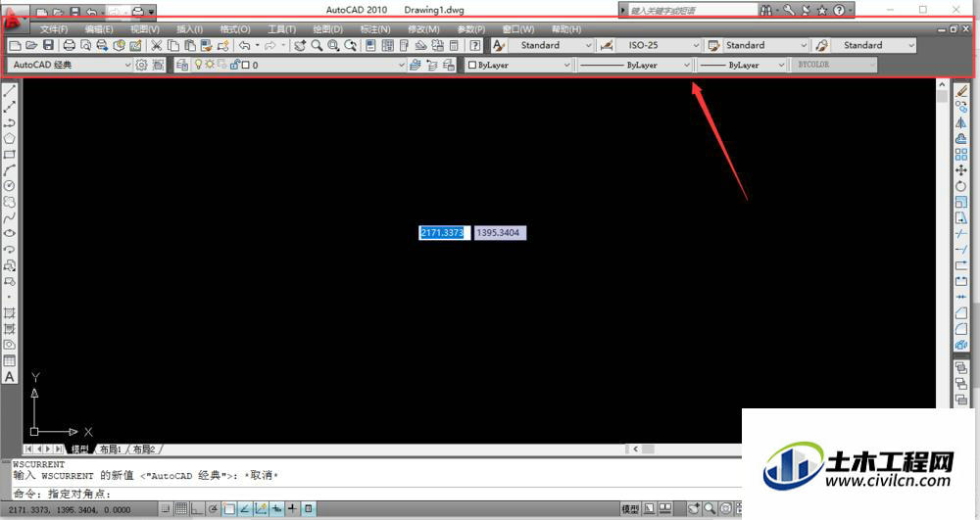Toggle Ortho Mode in status bar
980x520 pixels.
coord(197,509)
